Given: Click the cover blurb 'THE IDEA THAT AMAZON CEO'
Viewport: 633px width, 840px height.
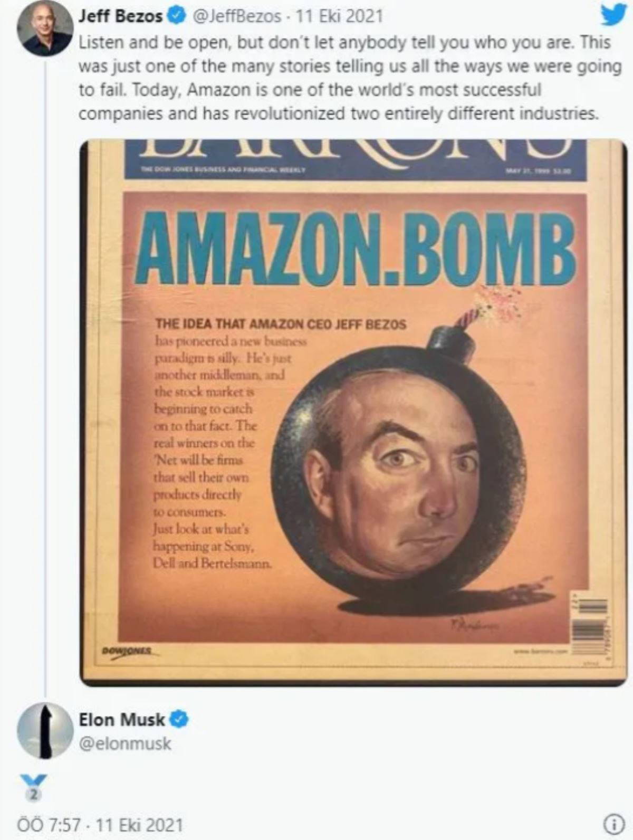Looking at the screenshot, I should pyautogui.click(x=280, y=323).
